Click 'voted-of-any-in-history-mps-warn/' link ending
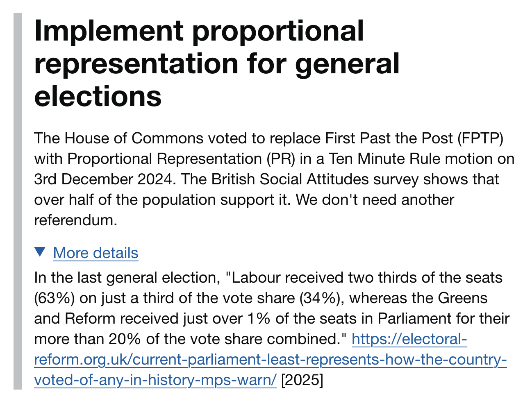 155,381
